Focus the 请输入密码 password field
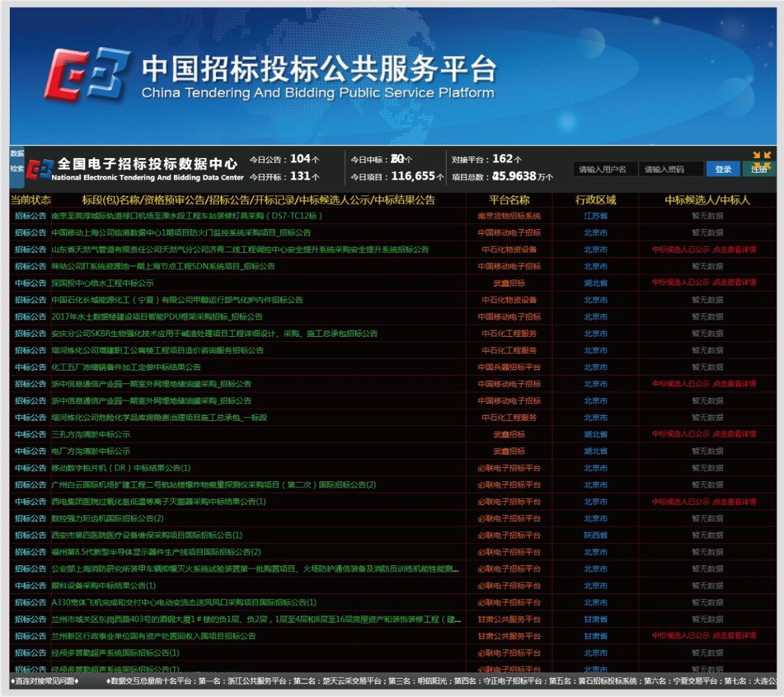The width and height of the screenshot is (784, 697). (671, 169)
